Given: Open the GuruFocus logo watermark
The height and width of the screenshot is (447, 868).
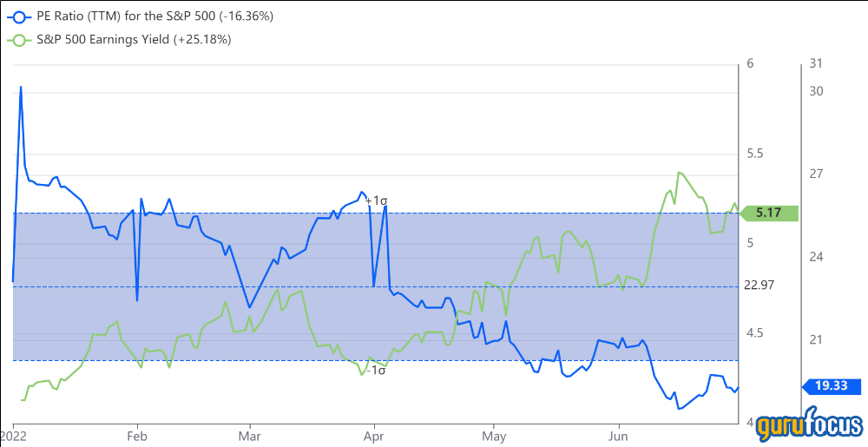Looking at the screenshot, I should (x=808, y=425).
